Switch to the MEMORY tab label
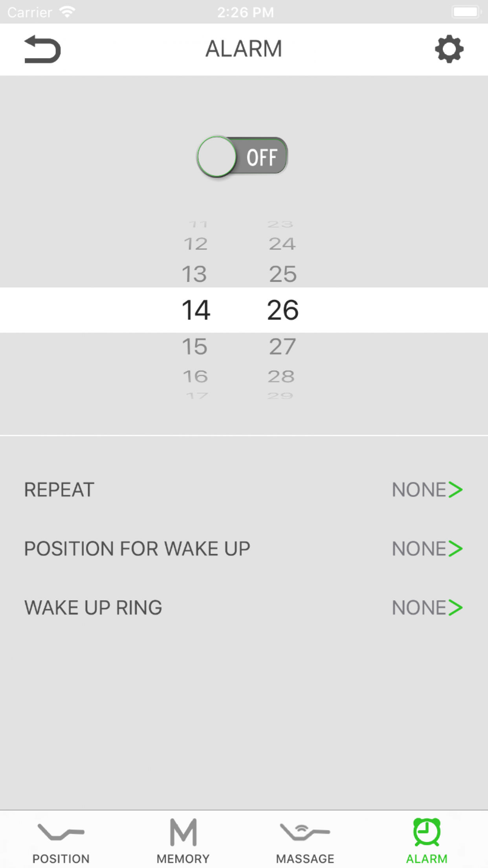 point(183,859)
